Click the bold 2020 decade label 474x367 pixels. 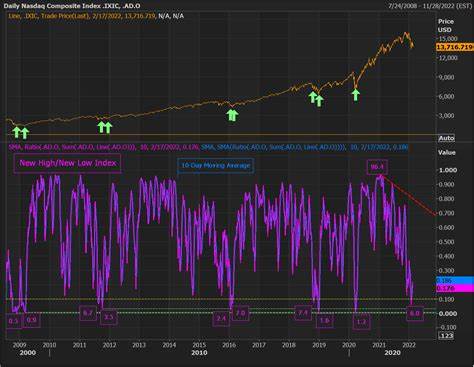tap(393, 353)
